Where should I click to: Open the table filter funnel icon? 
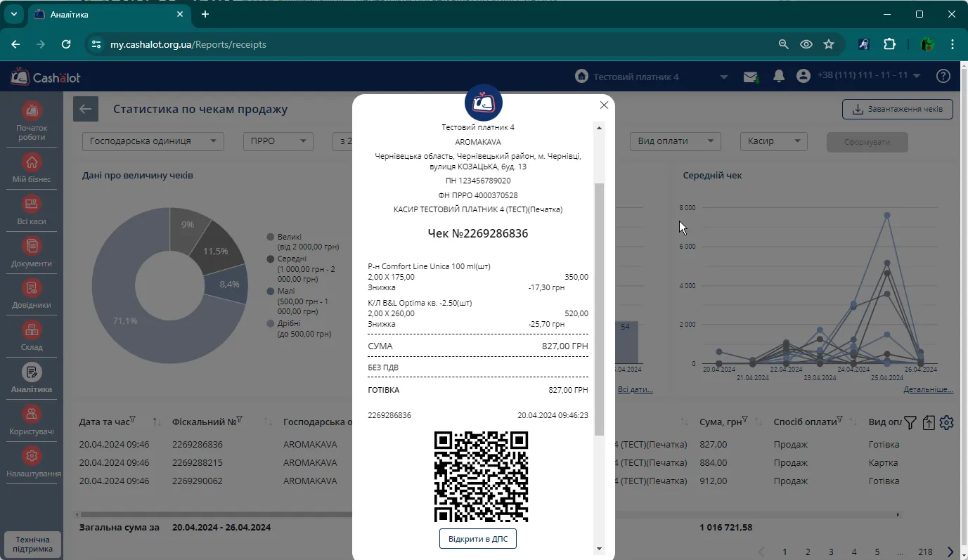[910, 422]
